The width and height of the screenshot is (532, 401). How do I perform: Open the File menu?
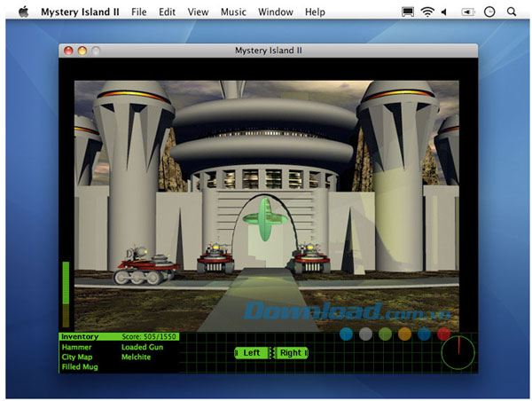(139, 12)
